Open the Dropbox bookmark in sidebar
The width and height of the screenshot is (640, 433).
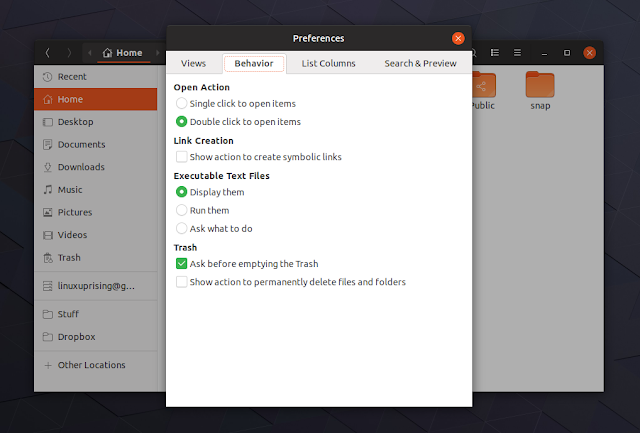tap(75, 337)
